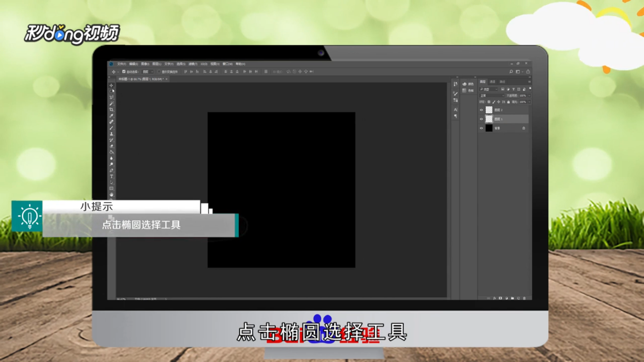Viewport: 644px width, 362px height.
Task: Select the Elliptical Marquee tool
Action: [x=111, y=91]
